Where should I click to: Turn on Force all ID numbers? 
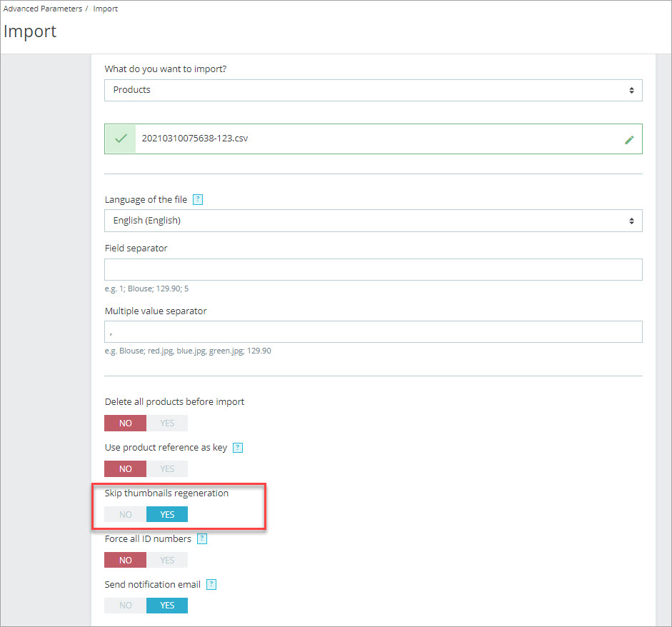click(167, 561)
